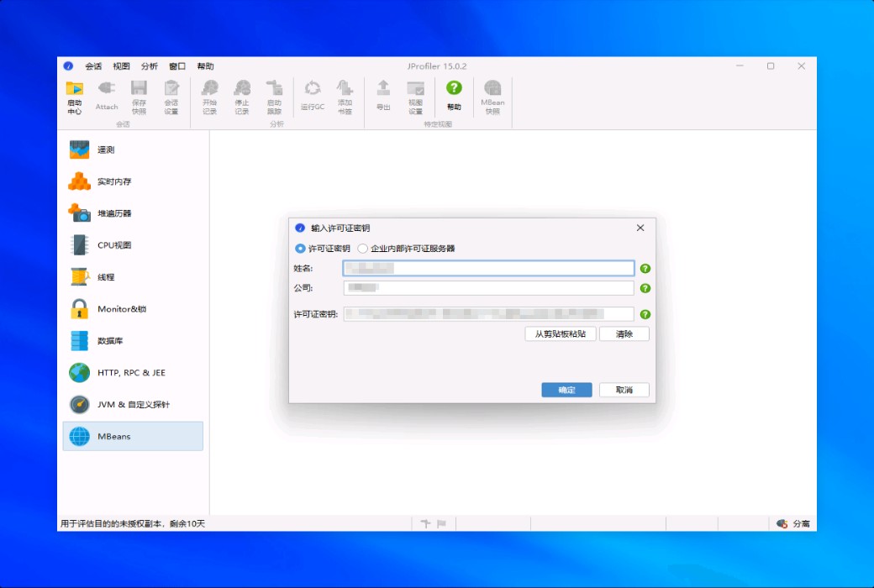874x588 pixels.
Task: Select 线程 threads in the sidebar
Action: pos(134,277)
